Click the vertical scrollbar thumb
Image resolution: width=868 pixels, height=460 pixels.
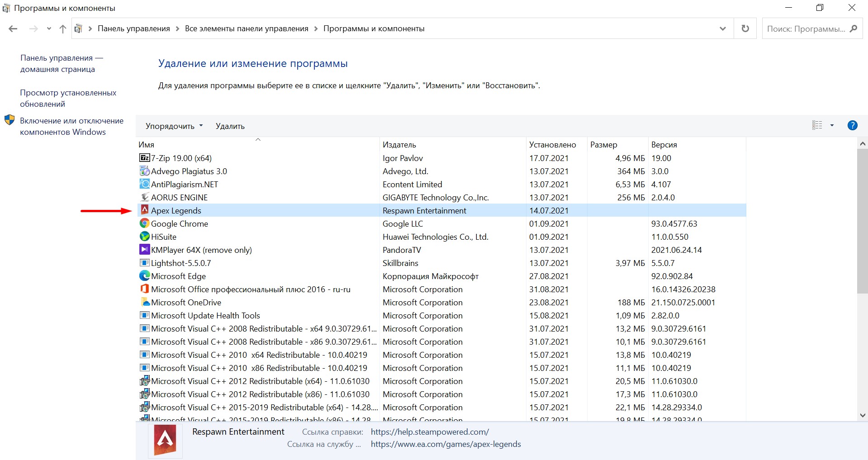coord(862,221)
